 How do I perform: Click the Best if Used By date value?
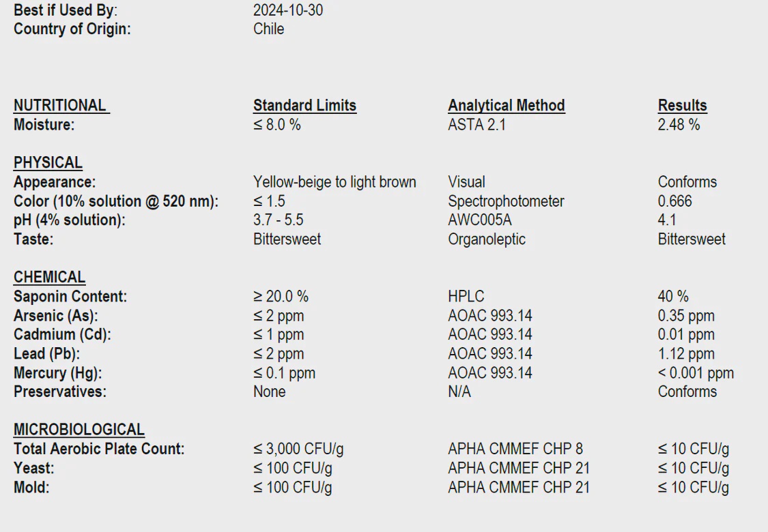click(x=288, y=11)
